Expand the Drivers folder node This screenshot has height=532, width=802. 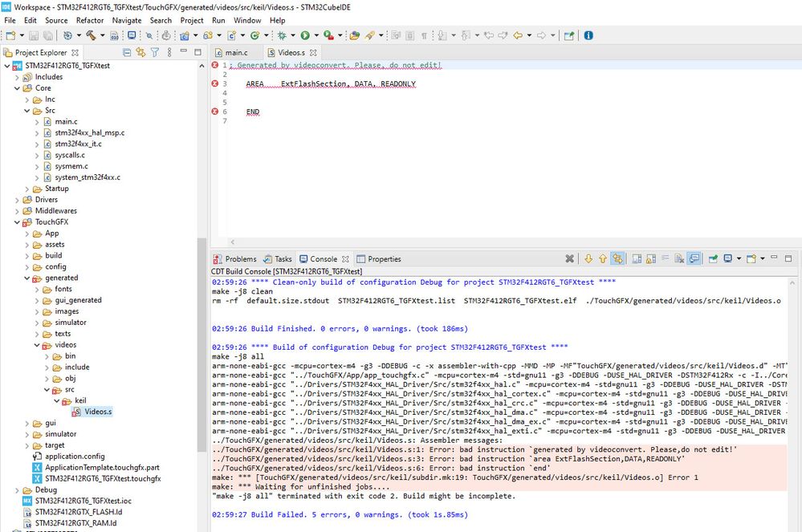17,200
